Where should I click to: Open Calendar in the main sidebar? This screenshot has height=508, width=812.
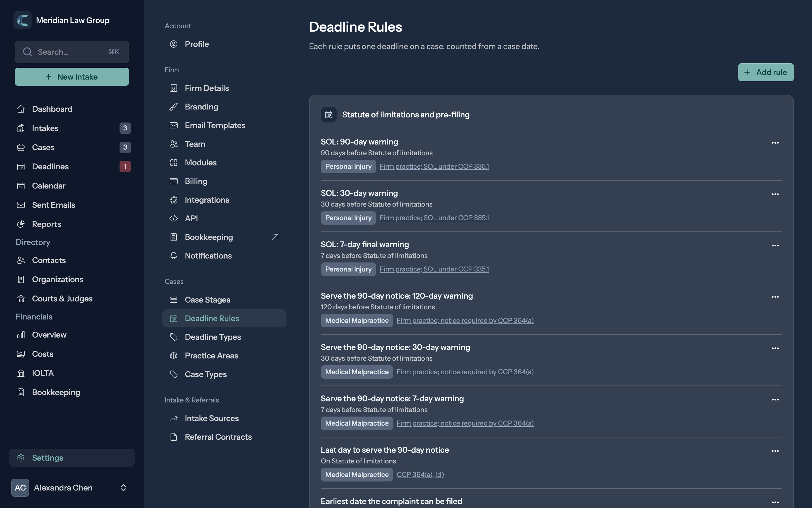click(x=72, y=186)
